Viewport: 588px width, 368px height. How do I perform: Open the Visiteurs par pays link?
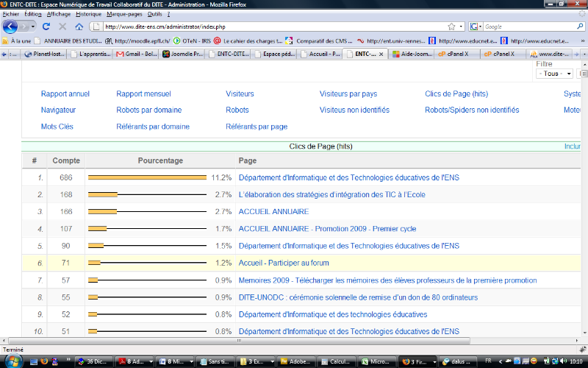pos(348,93)
